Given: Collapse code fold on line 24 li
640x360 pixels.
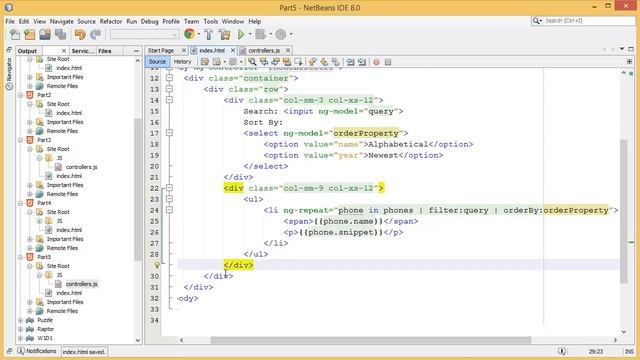Looking at the screenshot, I should pyautogui.click(x=169, y=210).
